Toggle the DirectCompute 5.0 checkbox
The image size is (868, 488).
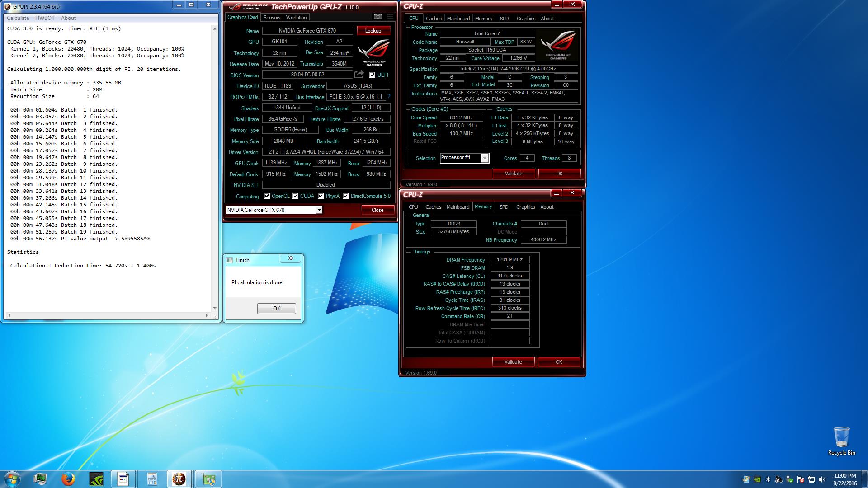pyautogui.click(x=345, y=196)
